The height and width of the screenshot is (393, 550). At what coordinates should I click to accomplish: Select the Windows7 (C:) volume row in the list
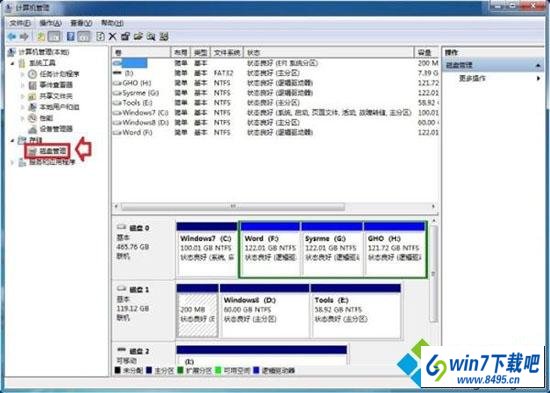coord(275,113)
